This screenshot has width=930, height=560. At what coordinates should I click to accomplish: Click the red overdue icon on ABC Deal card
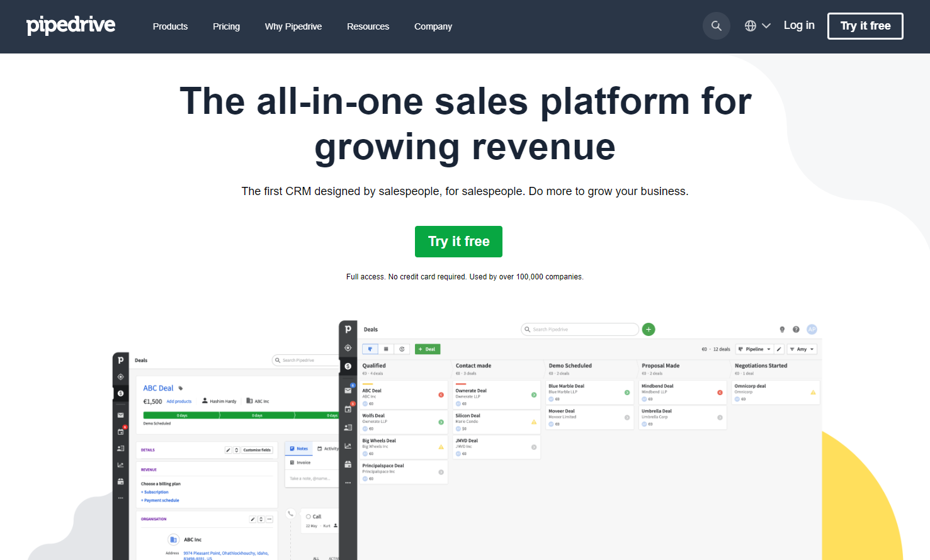click(x=441, y=395)
